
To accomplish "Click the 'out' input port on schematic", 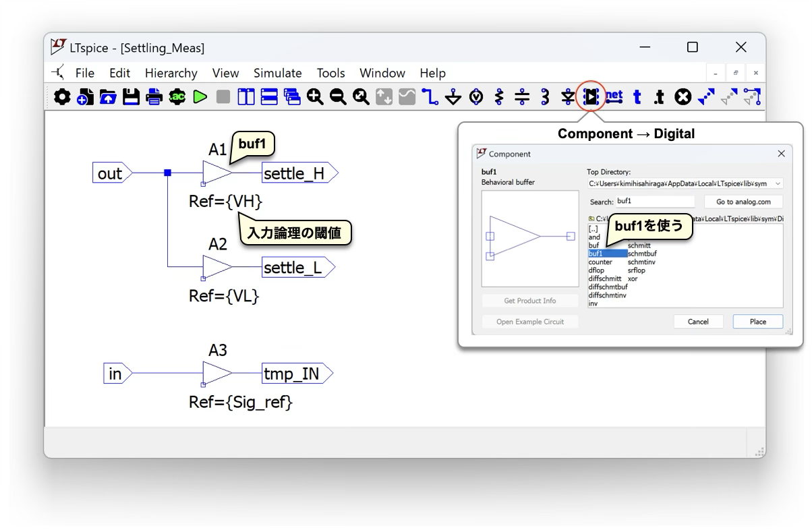I will pos(112,173).
